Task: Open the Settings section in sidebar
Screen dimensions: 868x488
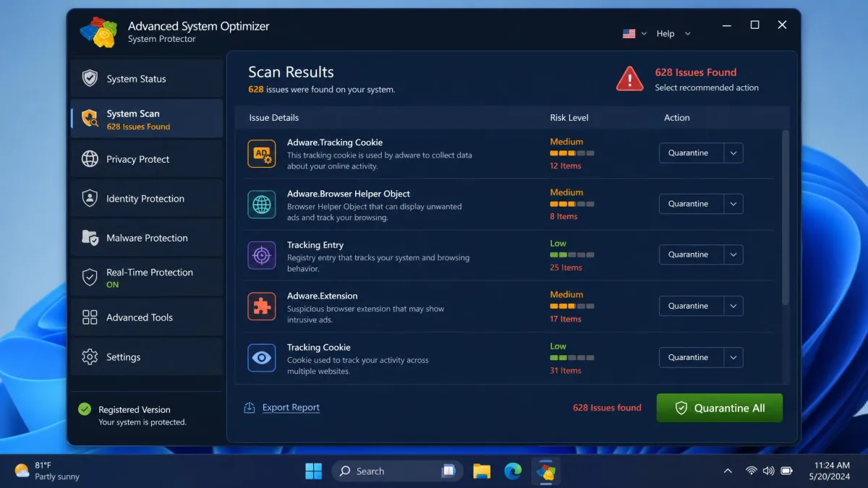Action: (x=147, y=357)
